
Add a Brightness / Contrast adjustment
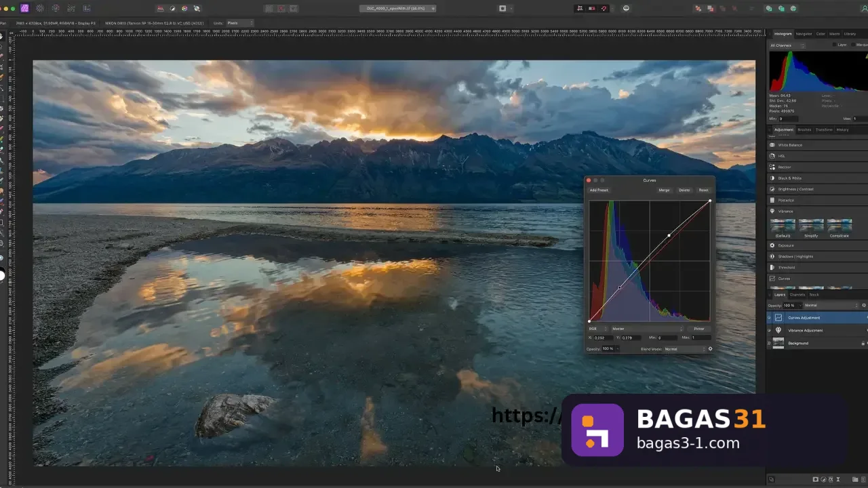(x=816, y=189)
